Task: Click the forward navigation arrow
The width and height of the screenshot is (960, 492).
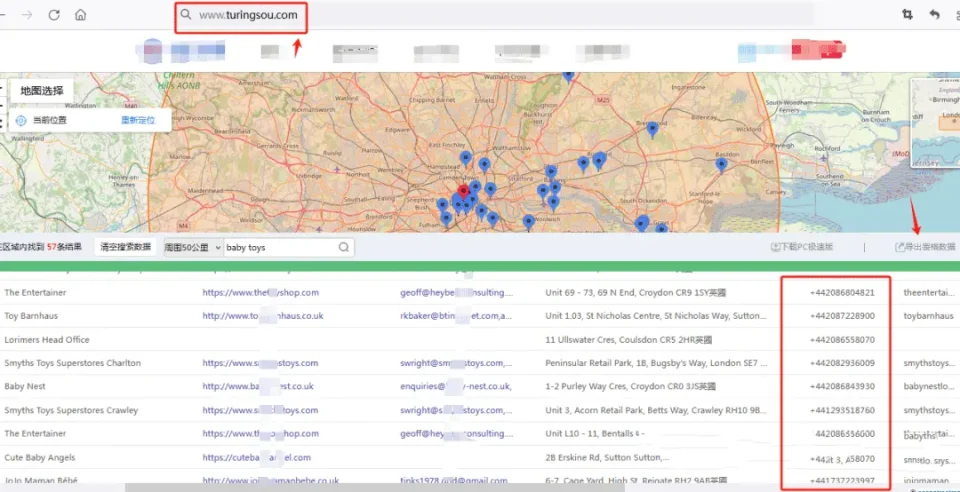Action: pyautogui.click(x=27, y=15)
